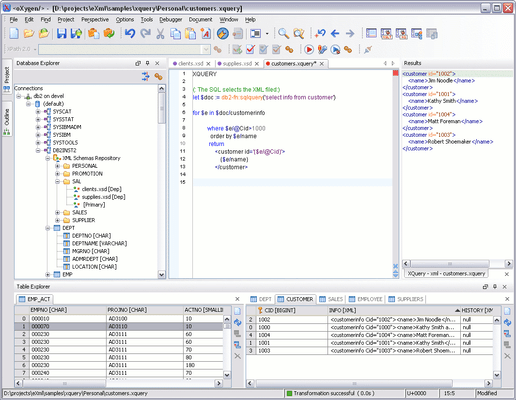Click the Find in Files magnifier icon
This screenshot has height=400, width=516.
(x=299, y=34)
